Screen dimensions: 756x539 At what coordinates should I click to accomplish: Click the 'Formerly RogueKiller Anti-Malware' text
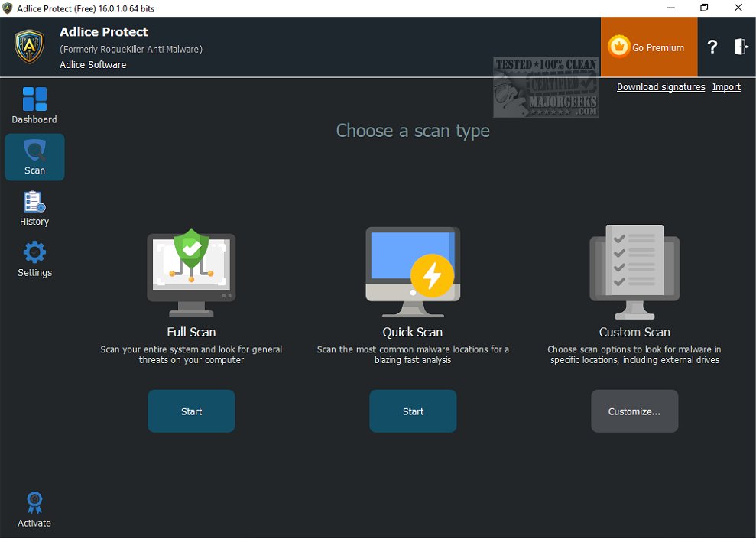coord(131,49)
